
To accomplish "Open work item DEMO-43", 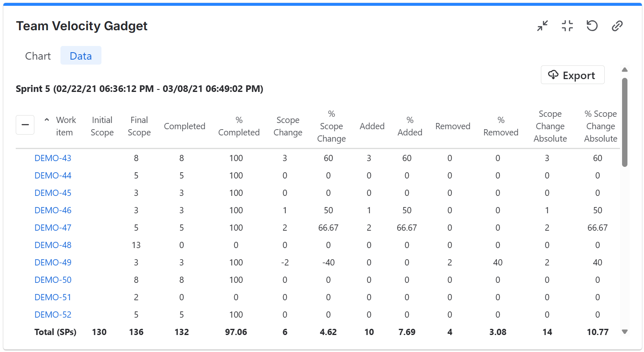I will point(53,158).
